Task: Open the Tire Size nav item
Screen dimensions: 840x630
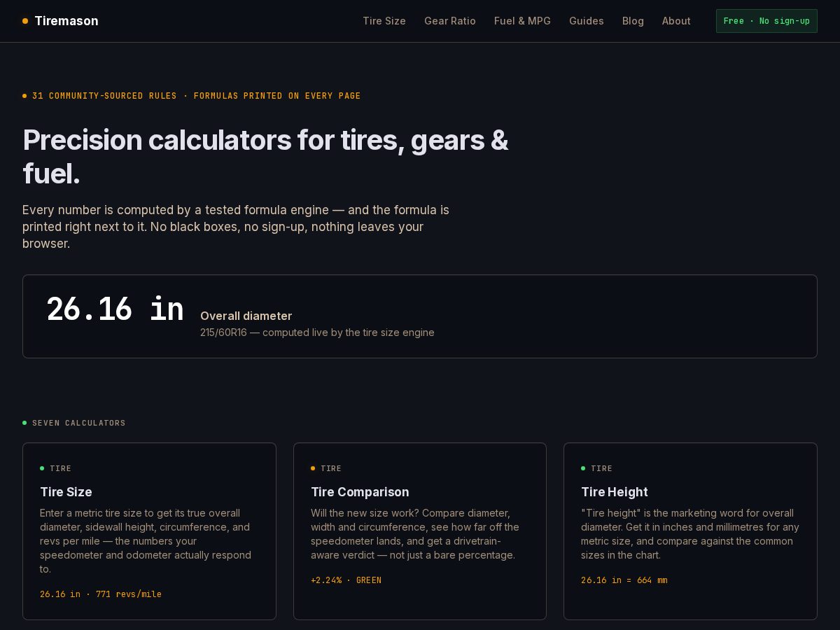Action: [x=384, y=21]
